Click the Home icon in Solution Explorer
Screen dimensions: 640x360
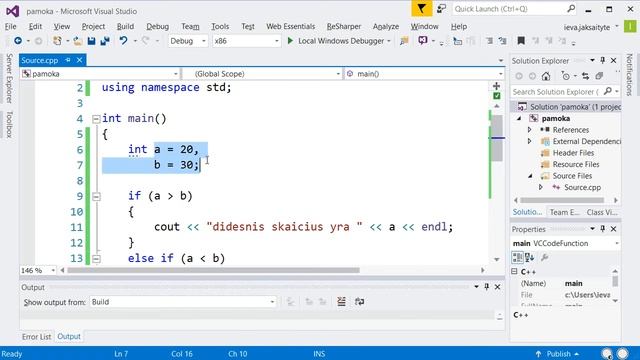[x=546, y=76]
